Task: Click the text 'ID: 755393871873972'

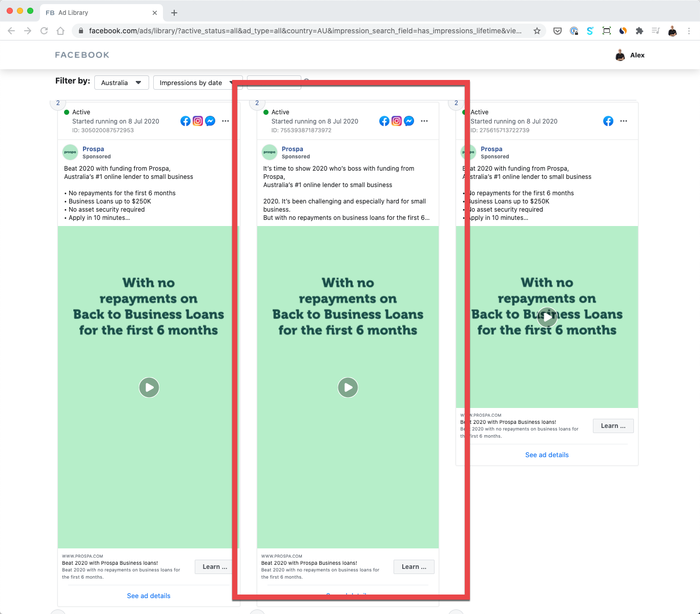Action: tap(301, 130)
